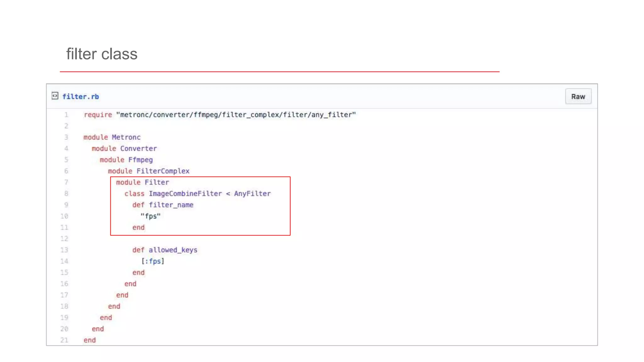Click 'AnyFilter' superclass name
Viewport: 644px width, 362px height.
point(252,194)
